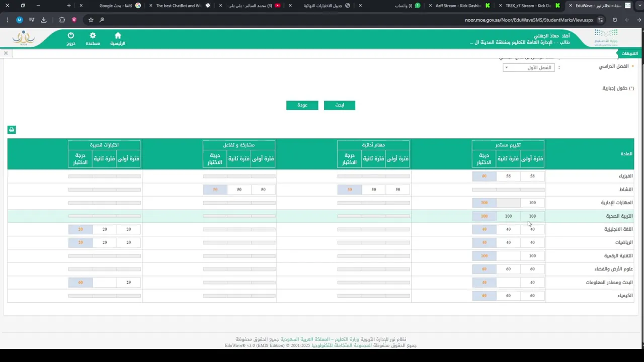Click the address bar URL
This screenshot has width=644, height=362.
point(529,20)
